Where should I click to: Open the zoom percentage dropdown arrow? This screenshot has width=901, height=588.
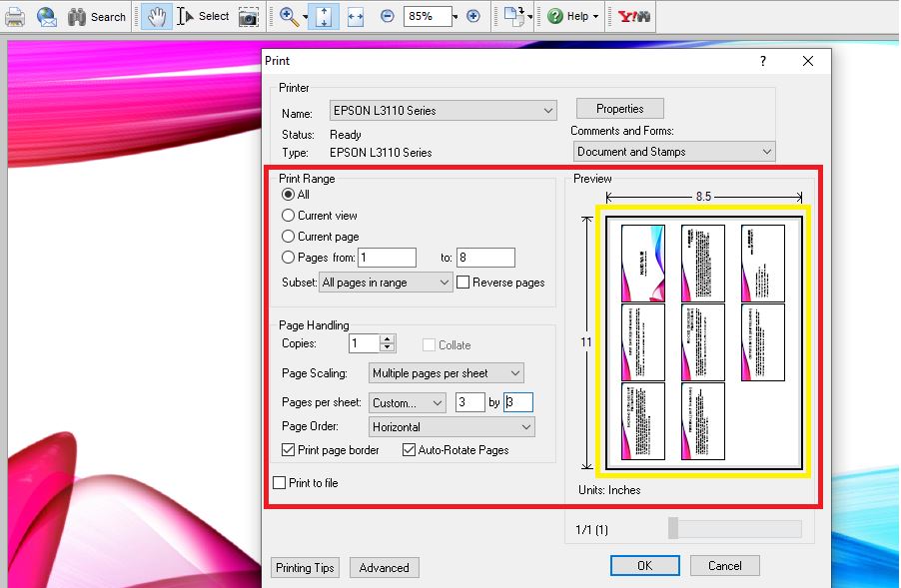455,17
